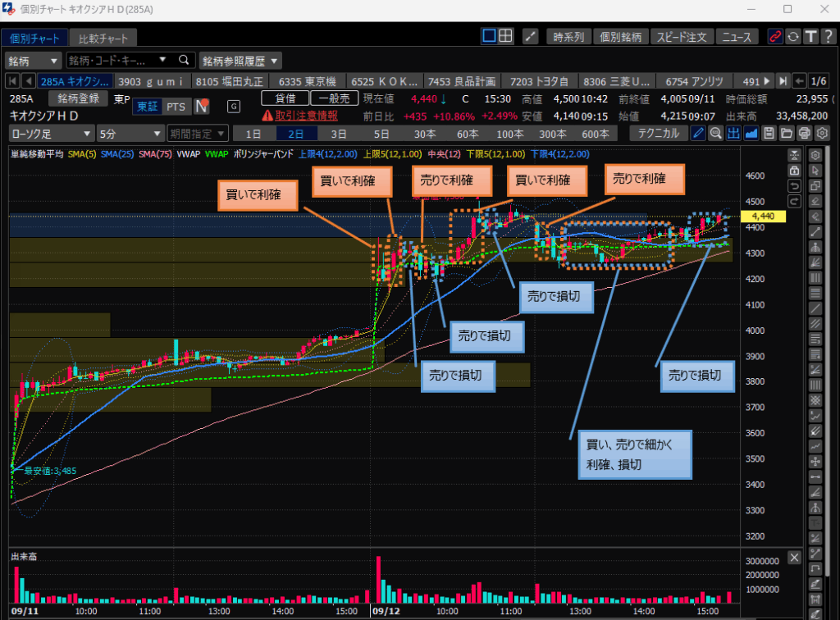The image size is (840, 620).
Task: Click the red link chain icon
Action: point(775,36)
